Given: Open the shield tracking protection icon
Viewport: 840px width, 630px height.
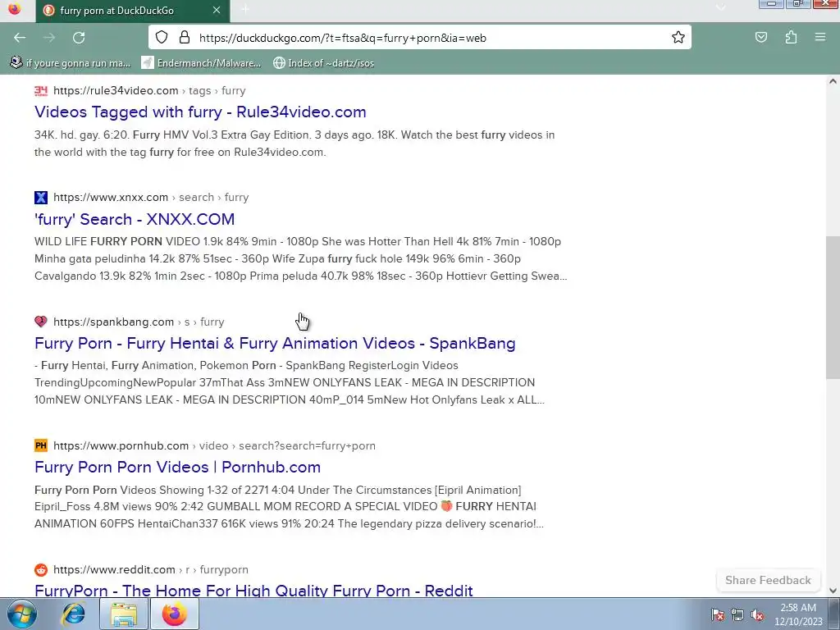Looking at the screenshot, I should click(x=162, y=38).
